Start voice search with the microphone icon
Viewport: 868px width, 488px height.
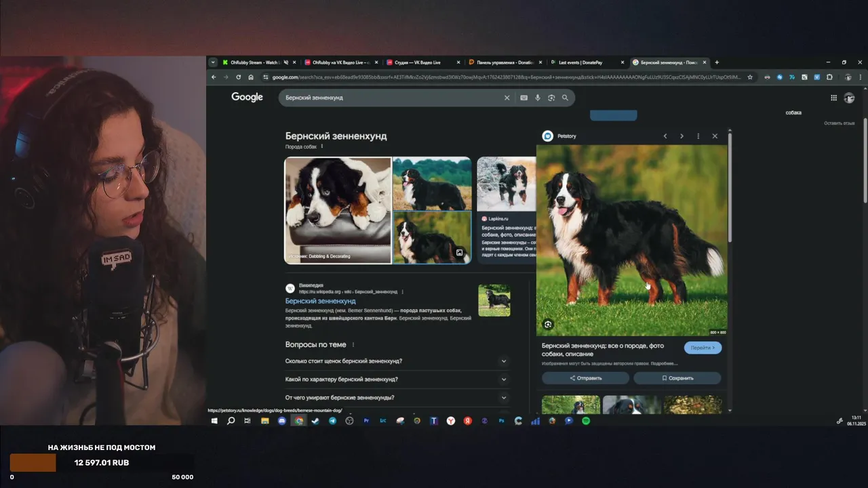tap(538, 98)
